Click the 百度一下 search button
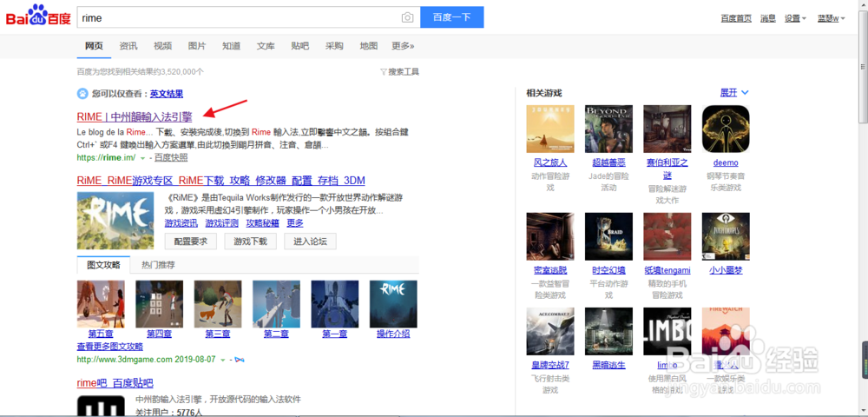This screenshot has width=868, height=417. click(451, 17)
